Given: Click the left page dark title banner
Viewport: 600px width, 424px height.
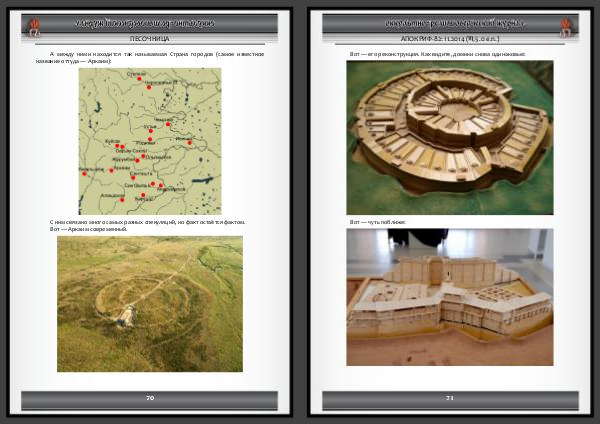Looking at the screenshot, I should click(x=150, y=21).
